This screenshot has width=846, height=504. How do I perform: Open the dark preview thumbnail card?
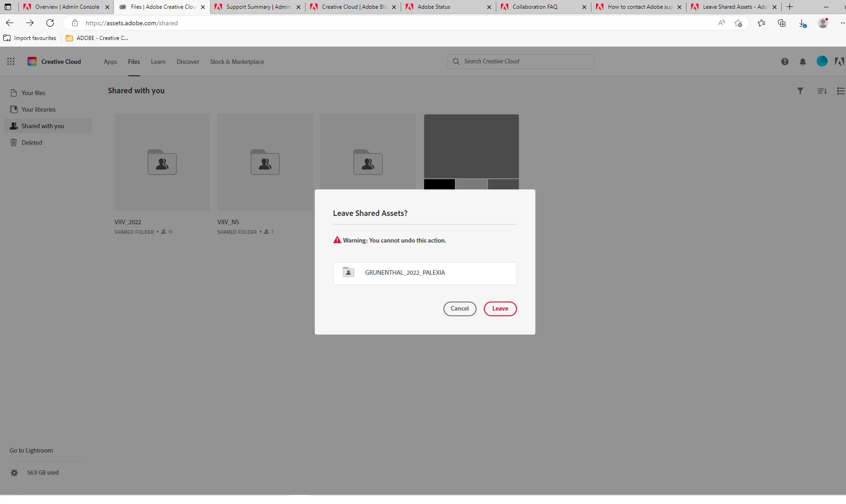tap(471, 152)
